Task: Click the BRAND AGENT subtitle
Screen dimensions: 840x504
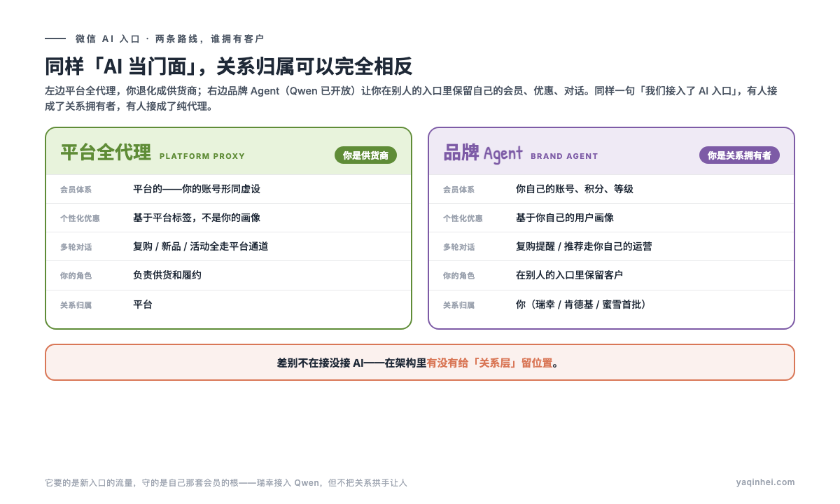Action: (x=564, y=156)
